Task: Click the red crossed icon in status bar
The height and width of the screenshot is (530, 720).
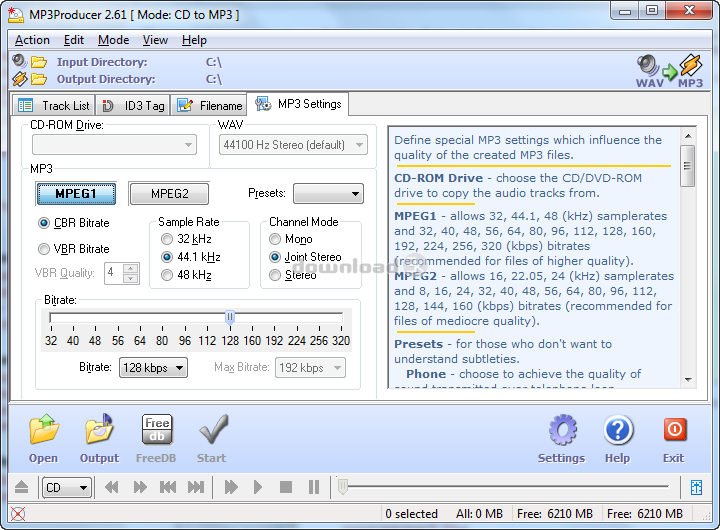Action: click(x=18, y=513)
